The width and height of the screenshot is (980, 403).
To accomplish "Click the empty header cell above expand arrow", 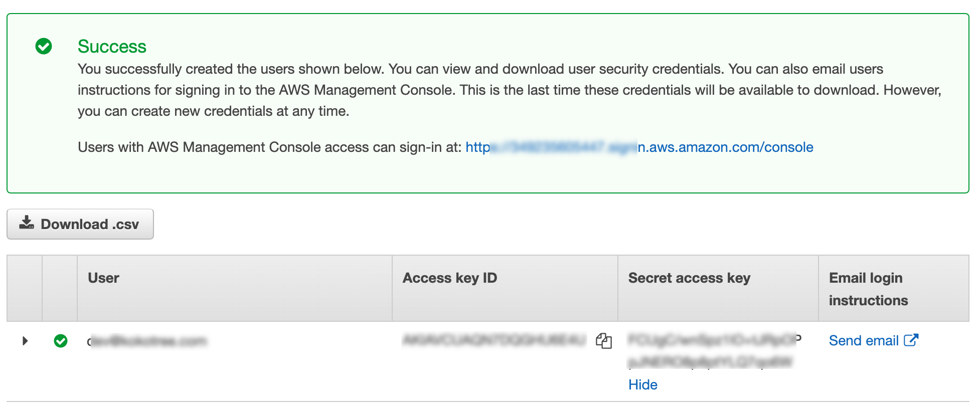I will pyautogui.click(x=25, y=288).
